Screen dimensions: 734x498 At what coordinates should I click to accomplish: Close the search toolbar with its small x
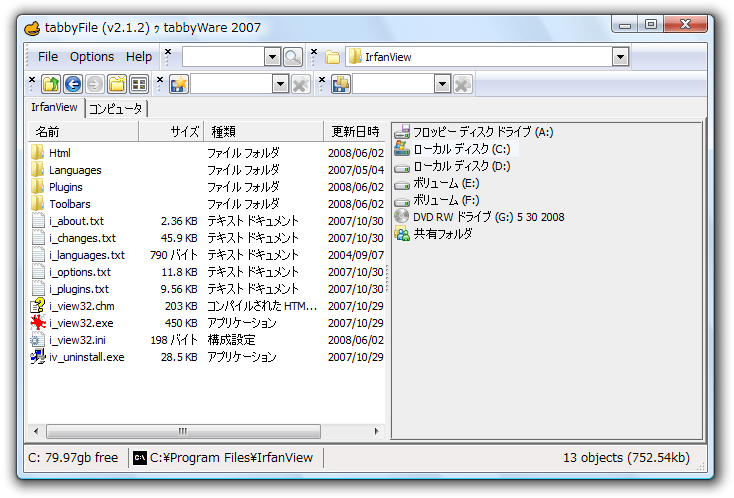(x=168, y=51)
